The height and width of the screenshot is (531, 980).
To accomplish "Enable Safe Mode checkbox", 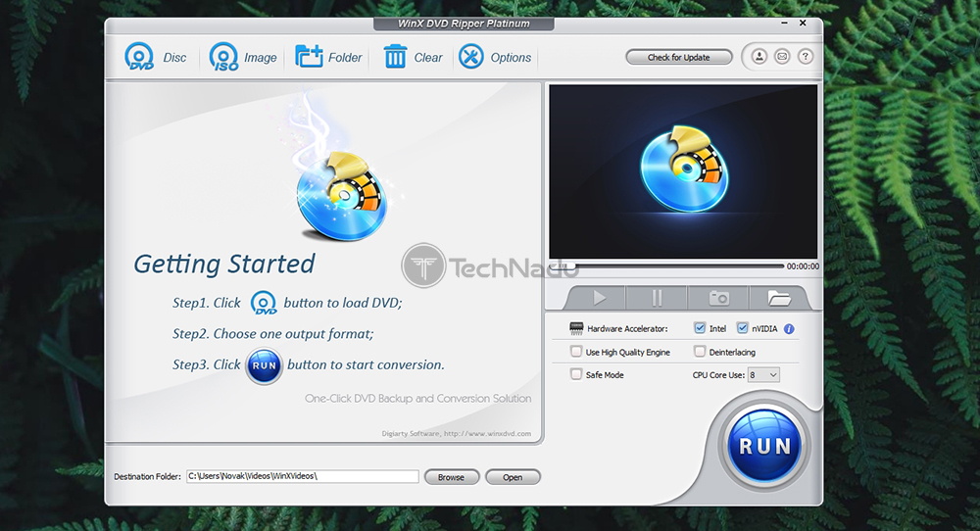I will pos(575,374).
